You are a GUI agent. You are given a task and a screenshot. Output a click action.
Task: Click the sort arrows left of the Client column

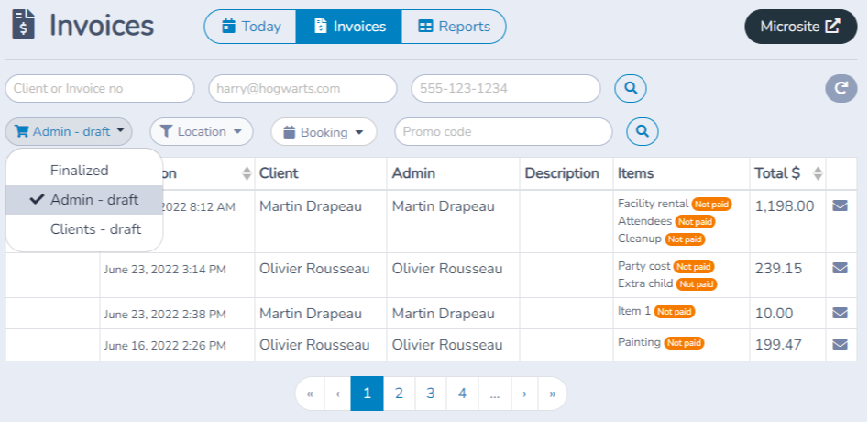pyautogui.click(x=247, y=173)
